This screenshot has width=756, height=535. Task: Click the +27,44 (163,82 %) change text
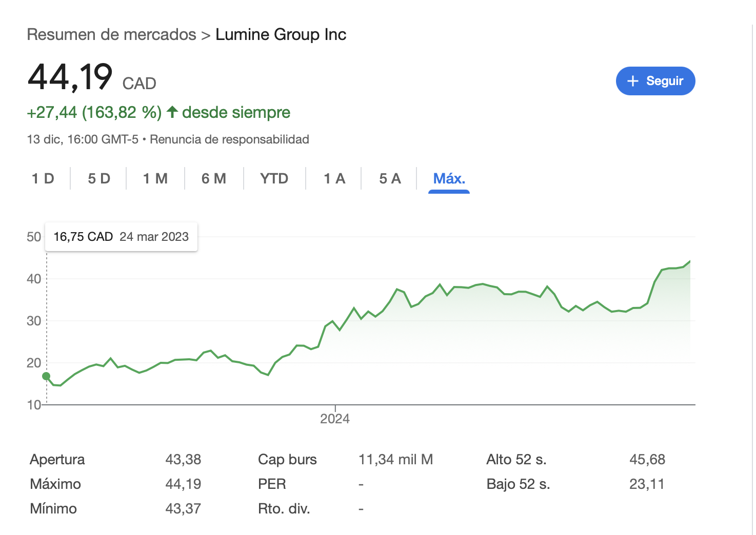94,112
